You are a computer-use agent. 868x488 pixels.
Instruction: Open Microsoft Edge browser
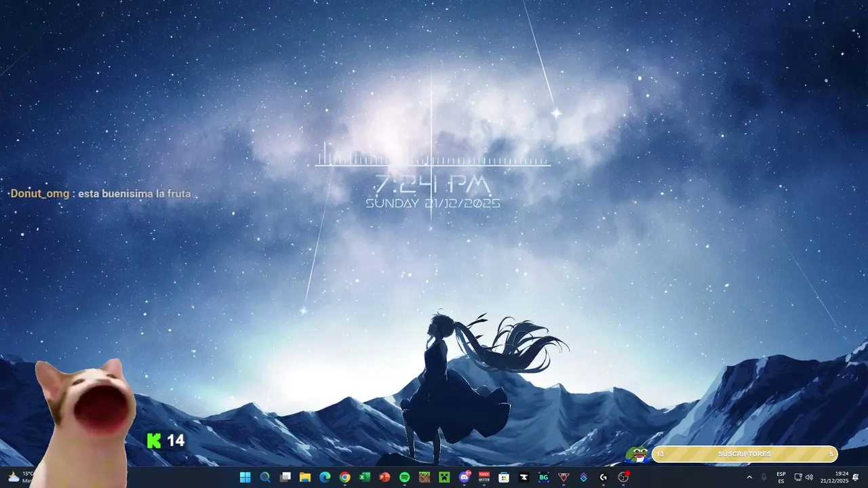pos(325,477)
